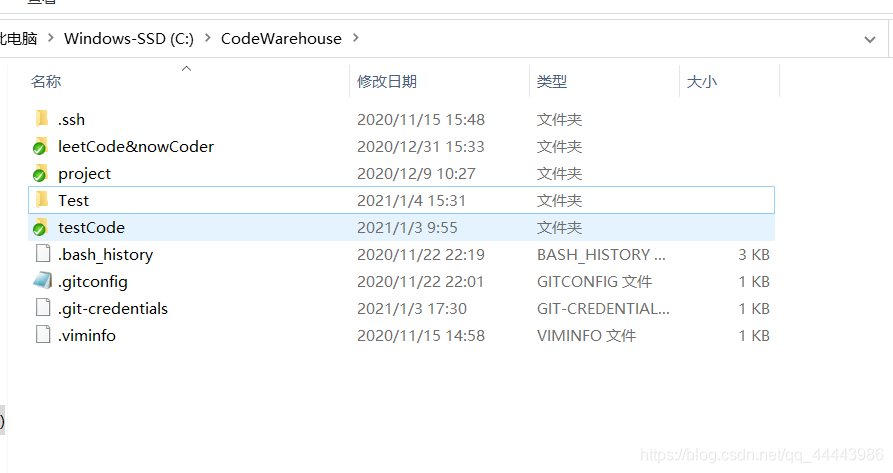Open address bar history dropdown arrow
893x473 pixels.
pos(870,39)
